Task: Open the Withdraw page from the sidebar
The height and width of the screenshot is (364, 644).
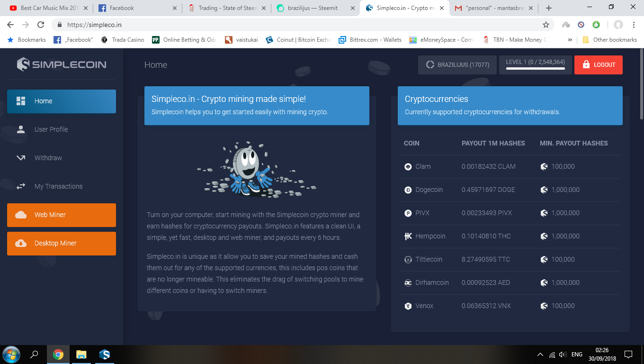Action: (x=62, y=158)
